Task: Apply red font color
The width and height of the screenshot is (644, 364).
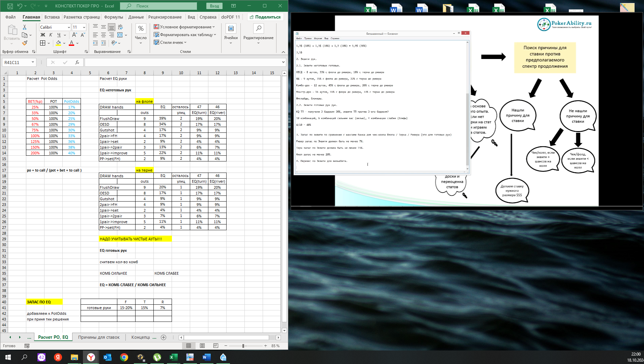Action: click(x=71, y=43)
